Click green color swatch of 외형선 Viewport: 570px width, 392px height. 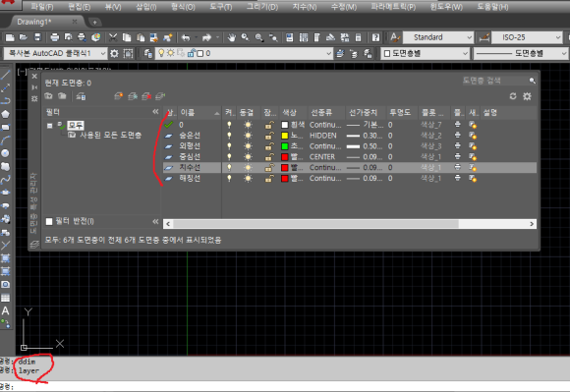coord(285,146)
